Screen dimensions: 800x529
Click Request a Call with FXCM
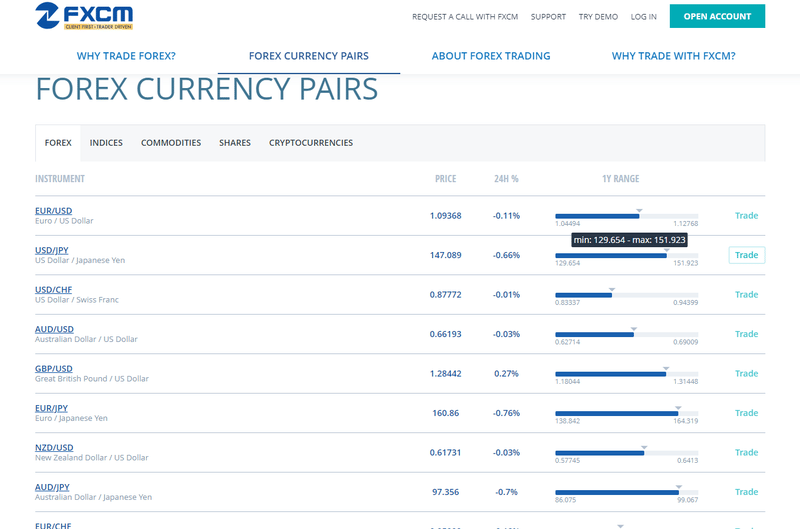click(x=465, y=17)
